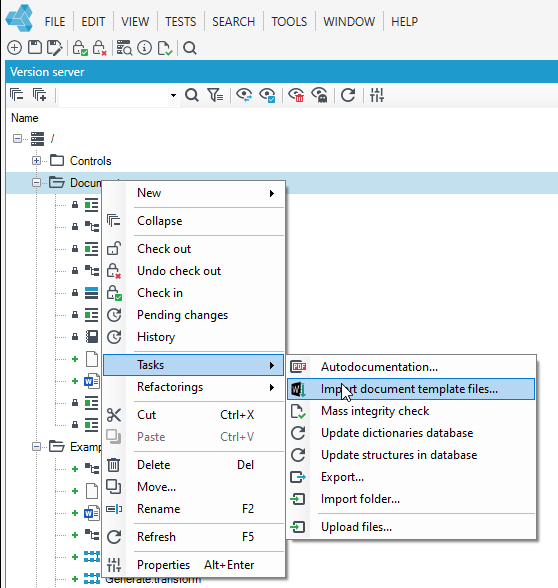Open the settings sliders icon in Version server toolbar

tap(376, 95)
